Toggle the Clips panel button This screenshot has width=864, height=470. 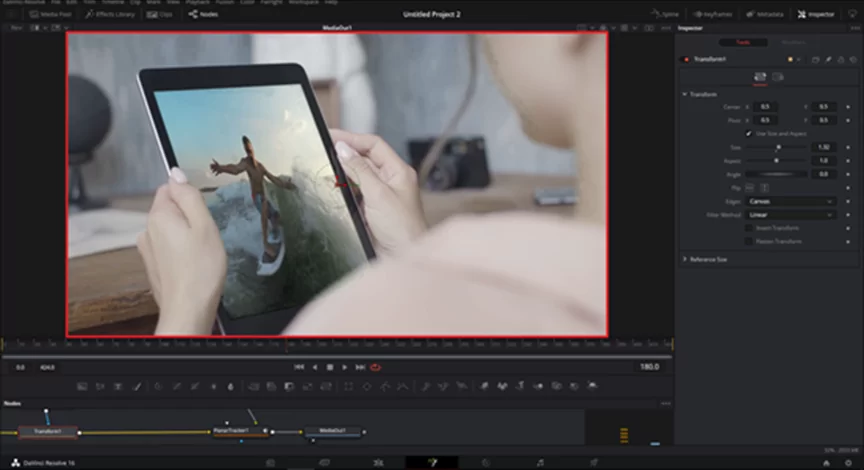[x=160, y=14]
